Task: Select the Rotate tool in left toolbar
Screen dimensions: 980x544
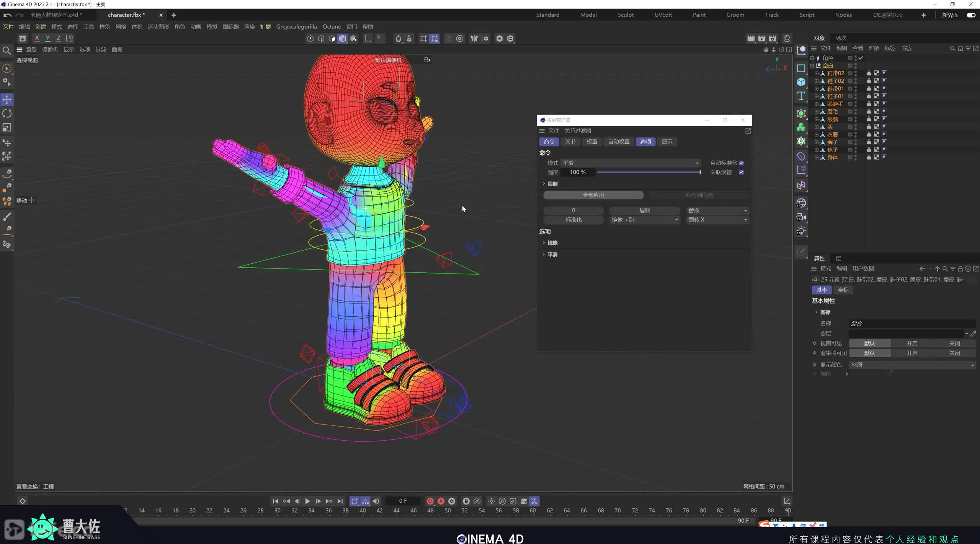Action: coord(7,114)
